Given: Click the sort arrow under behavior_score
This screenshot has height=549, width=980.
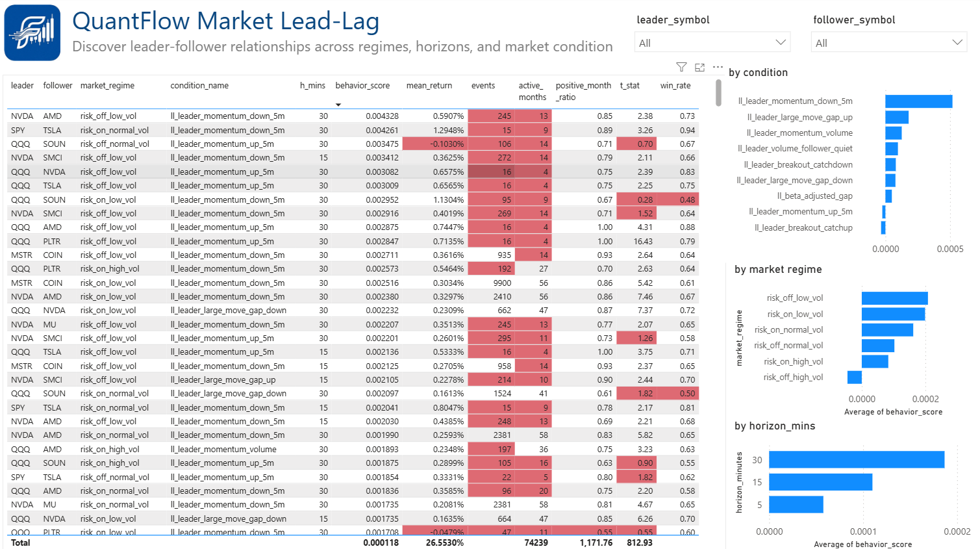Looking at the screenshot, I should (338, 105).
